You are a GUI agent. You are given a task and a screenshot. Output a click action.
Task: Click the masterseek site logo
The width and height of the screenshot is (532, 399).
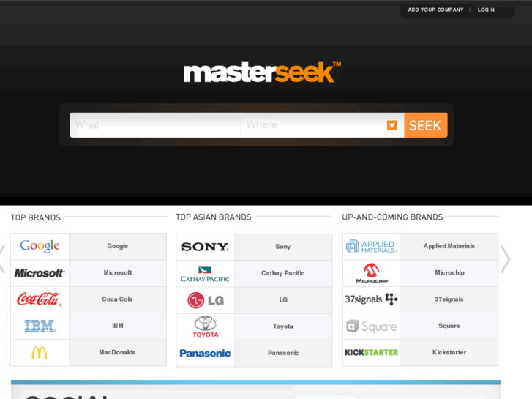tap(262, 72)
